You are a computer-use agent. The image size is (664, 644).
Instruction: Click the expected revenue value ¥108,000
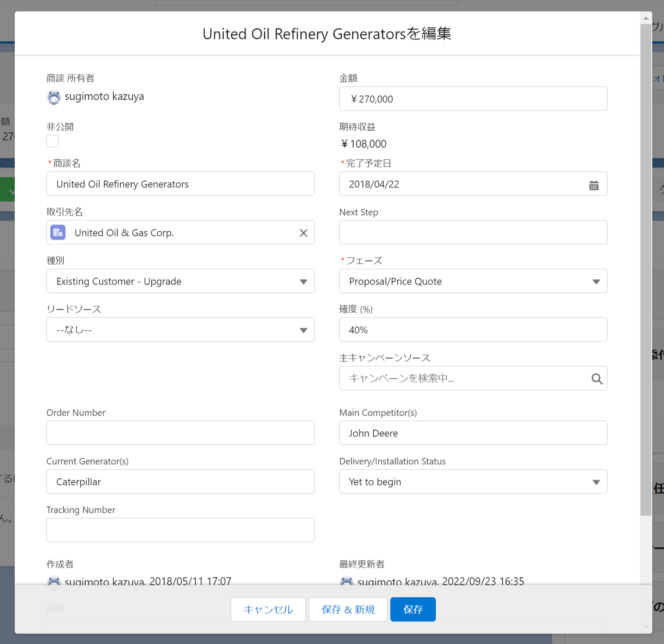click(364, 144)
